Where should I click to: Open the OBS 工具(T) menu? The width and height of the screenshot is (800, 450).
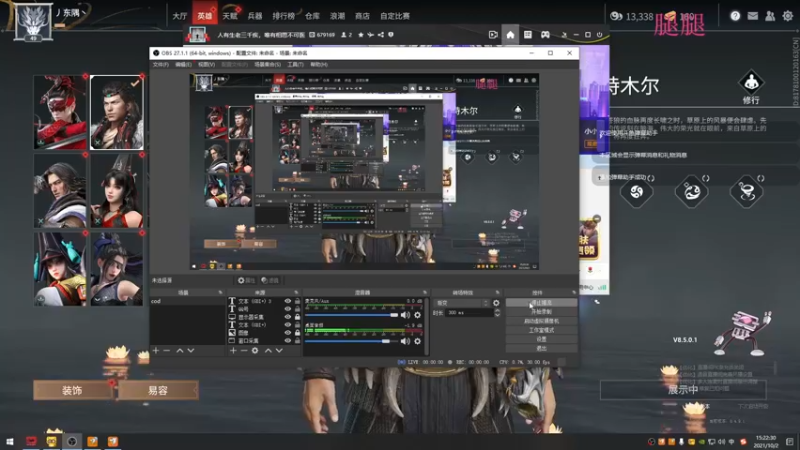click(x=295, y=65)
